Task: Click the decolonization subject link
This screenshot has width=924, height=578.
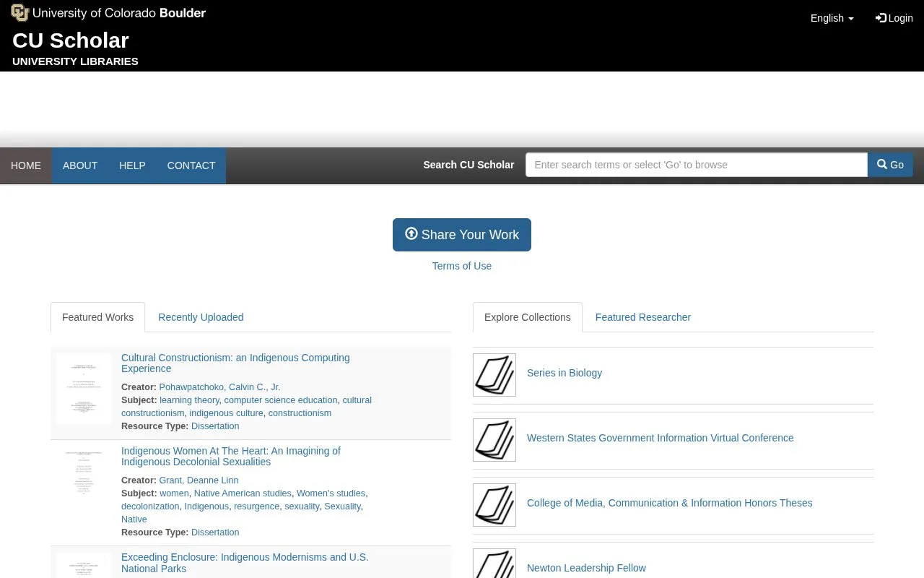Action: pyautogui.click(x=150, y=506)
